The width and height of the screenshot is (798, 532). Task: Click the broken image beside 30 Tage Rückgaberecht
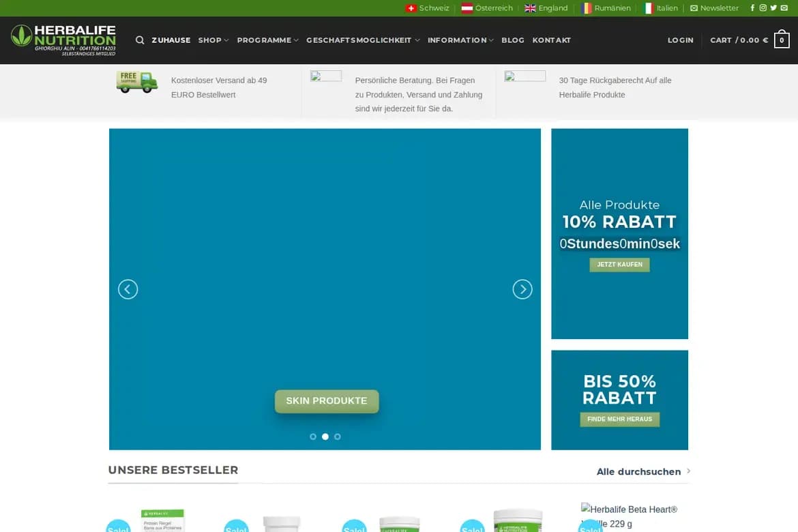[x=524, y=76]
